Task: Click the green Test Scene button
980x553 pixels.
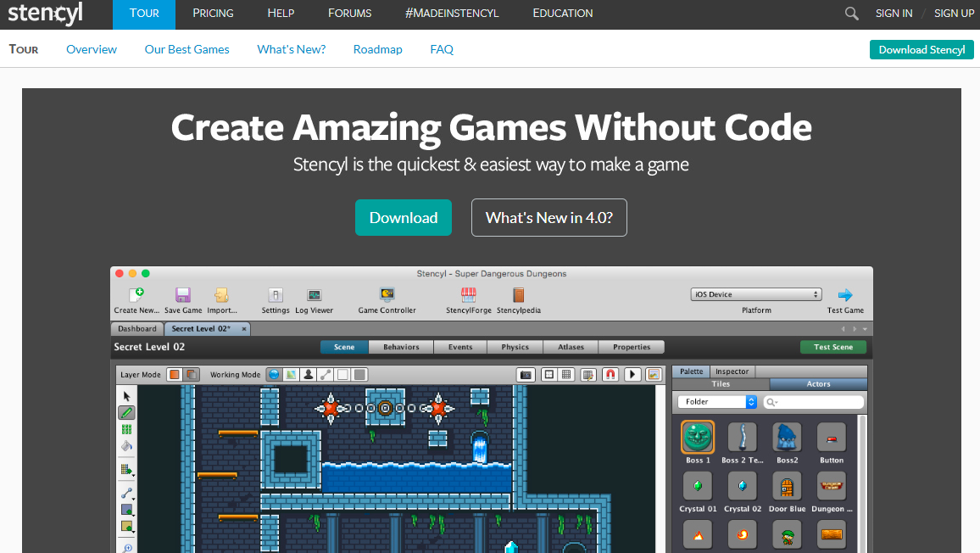Action: point(833,347)
